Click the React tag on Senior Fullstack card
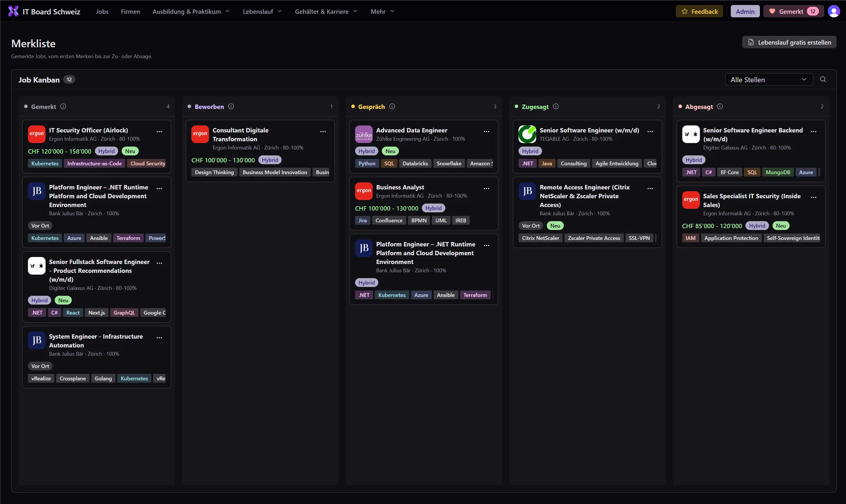 tap(73, 313)
